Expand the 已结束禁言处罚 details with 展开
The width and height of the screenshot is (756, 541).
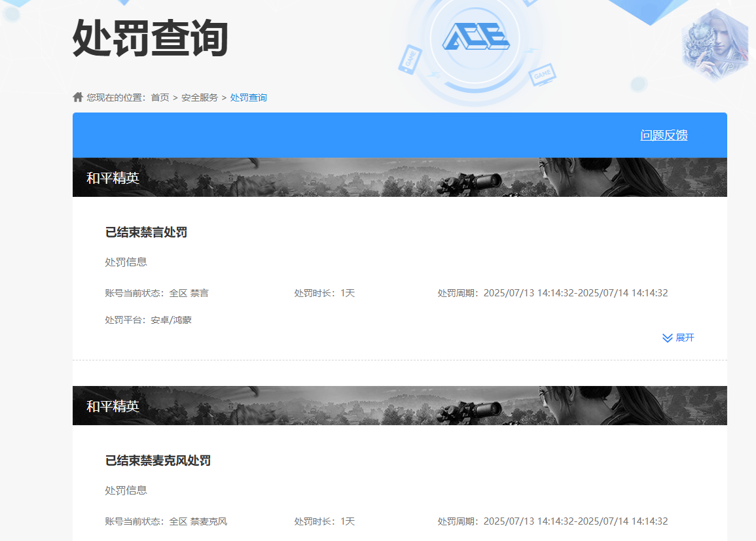click(x=678, y=338)
